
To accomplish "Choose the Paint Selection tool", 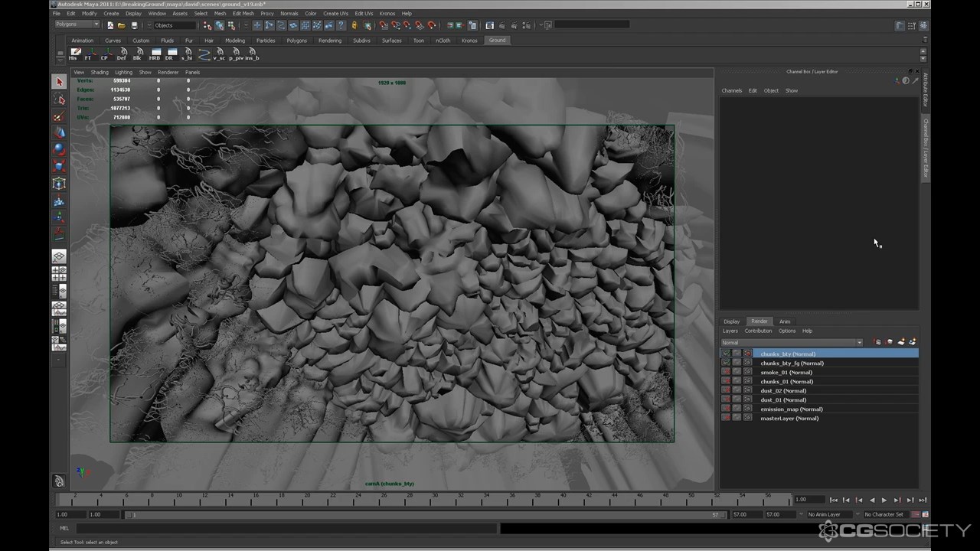I will tap(59, 116).
